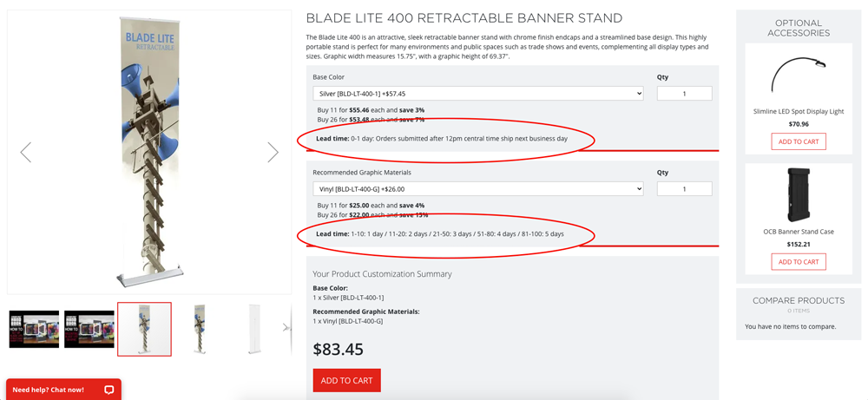Click the Base Color quantity field
The height and width of the screenshot is (400, 868).
(x=684, y=94)
